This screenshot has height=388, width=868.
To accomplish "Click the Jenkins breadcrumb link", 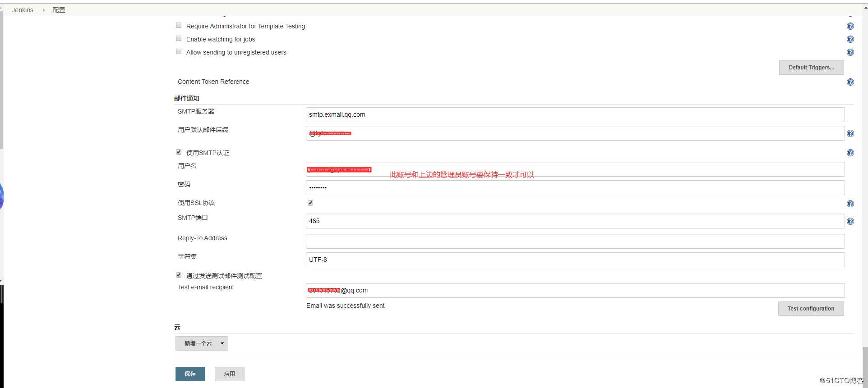I will pos(23,10).
